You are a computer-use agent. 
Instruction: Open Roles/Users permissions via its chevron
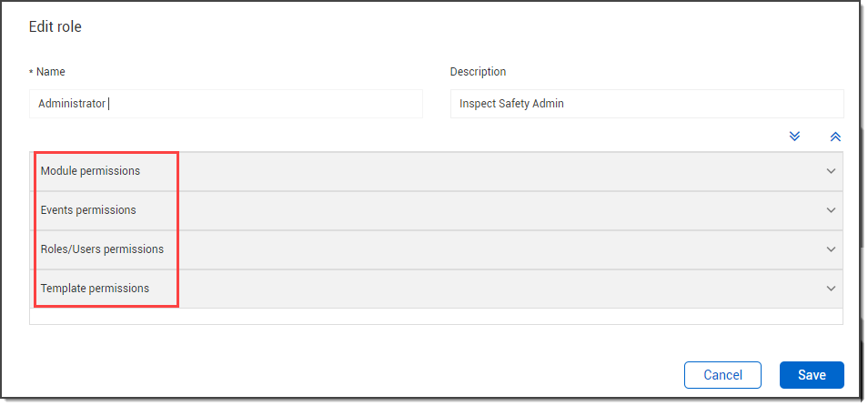[x=831, y=249]
